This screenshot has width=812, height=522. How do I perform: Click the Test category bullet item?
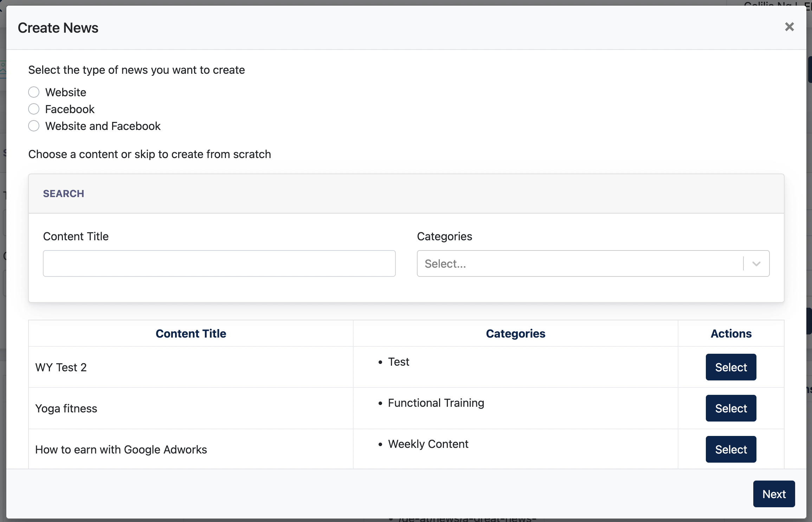coord(399,362)
